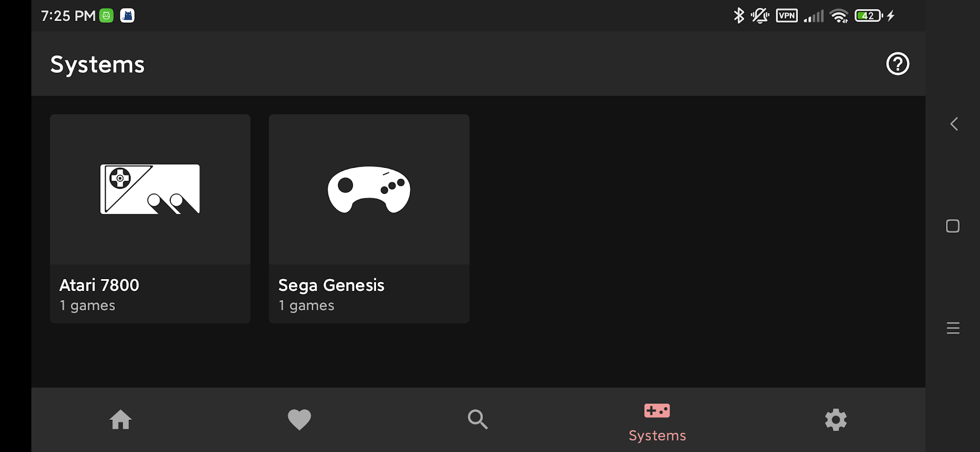This screenshot has width=980, height=452.
Task: Click "1 games" under Sega Genesis
Action: click(306, 306)
